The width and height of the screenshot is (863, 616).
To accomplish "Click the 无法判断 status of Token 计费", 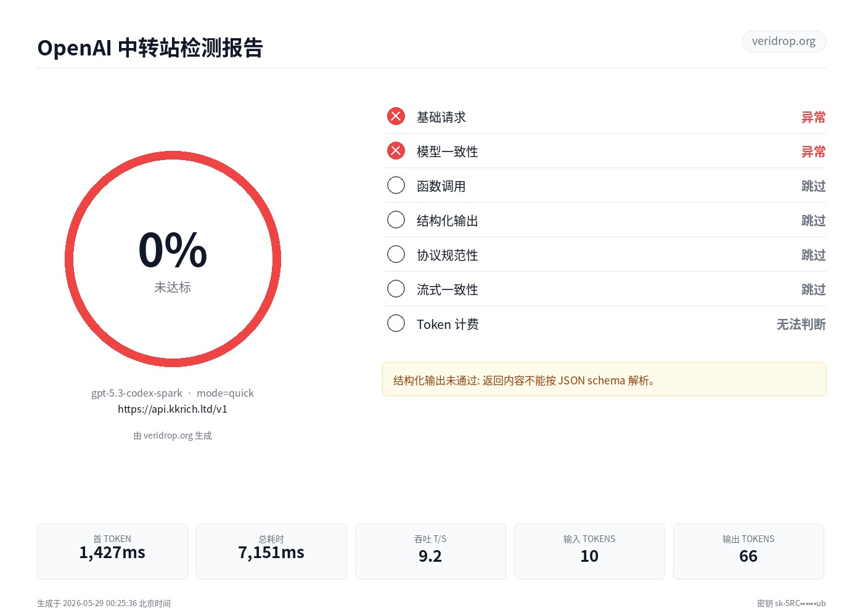I will (x=801, y=324).
